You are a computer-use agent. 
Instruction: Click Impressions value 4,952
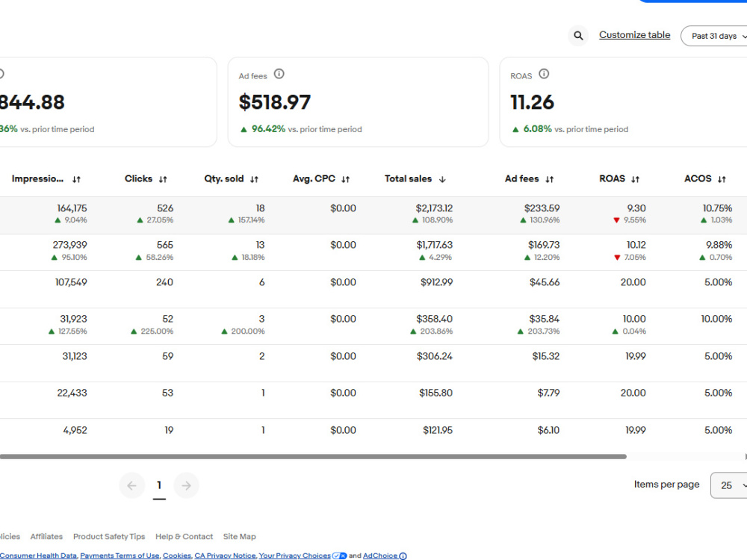click(75, 431)
